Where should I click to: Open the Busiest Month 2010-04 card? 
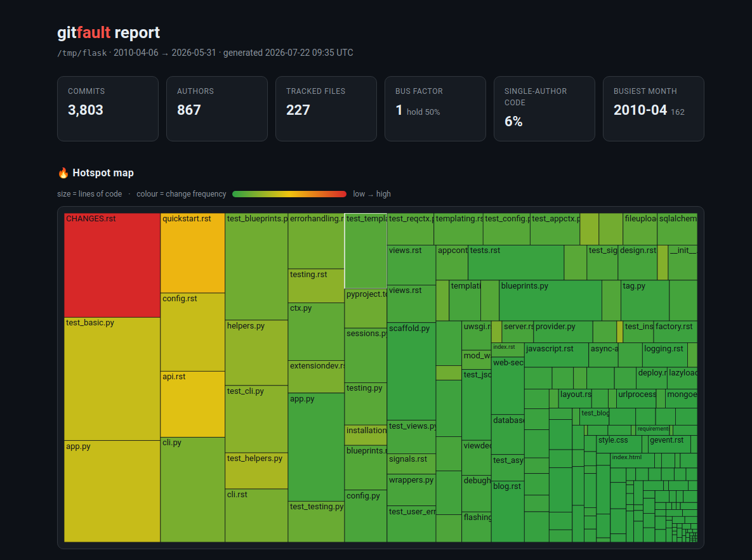click(x=653, y=109)
